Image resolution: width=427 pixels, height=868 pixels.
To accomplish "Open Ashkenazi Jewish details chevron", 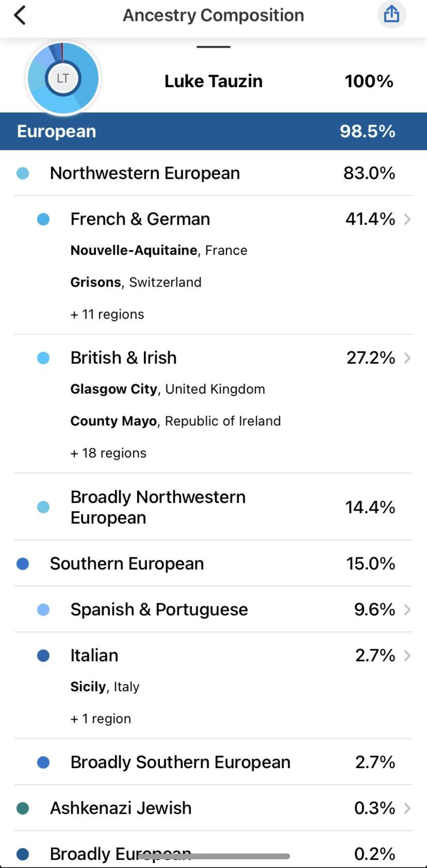I will (x=407, y=808).
